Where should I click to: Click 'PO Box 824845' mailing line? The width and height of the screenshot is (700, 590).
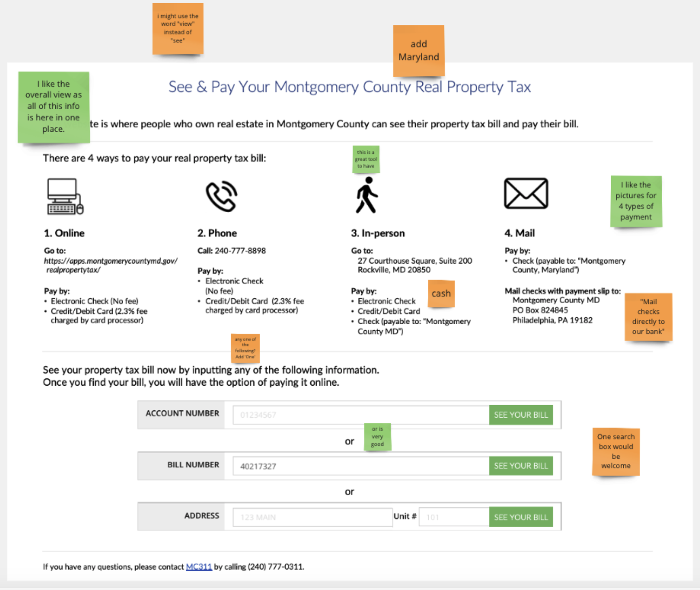coord(540,310)
